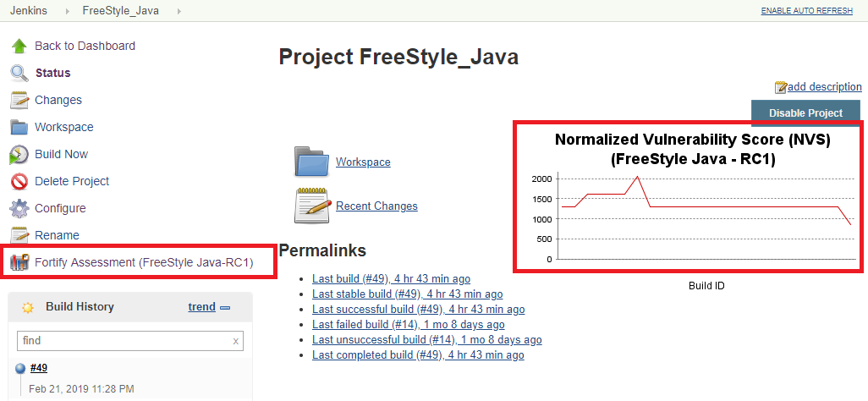Open Last successful build (#49) permalink
The height and width of the screenshot is (401, 868).
coord(419,309)
